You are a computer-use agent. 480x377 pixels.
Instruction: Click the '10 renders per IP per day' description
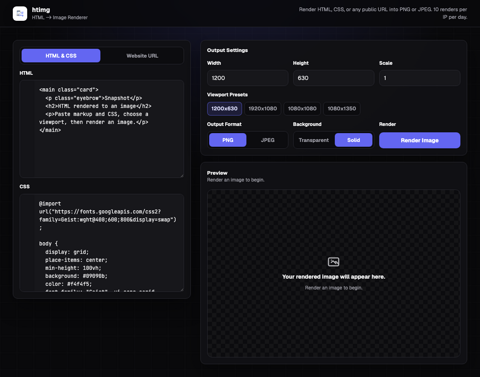click(x=383, y=13)
